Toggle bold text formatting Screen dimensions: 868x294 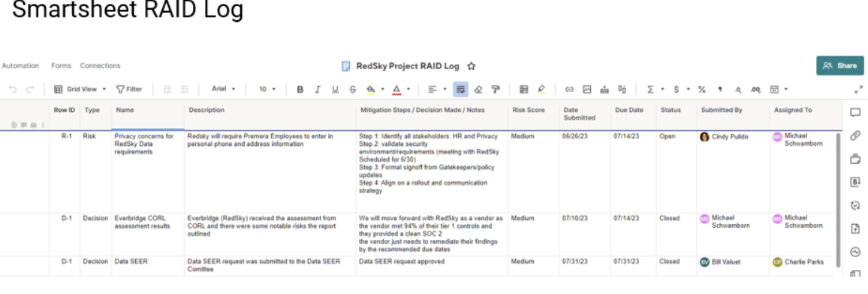click(x=300, y=89)
